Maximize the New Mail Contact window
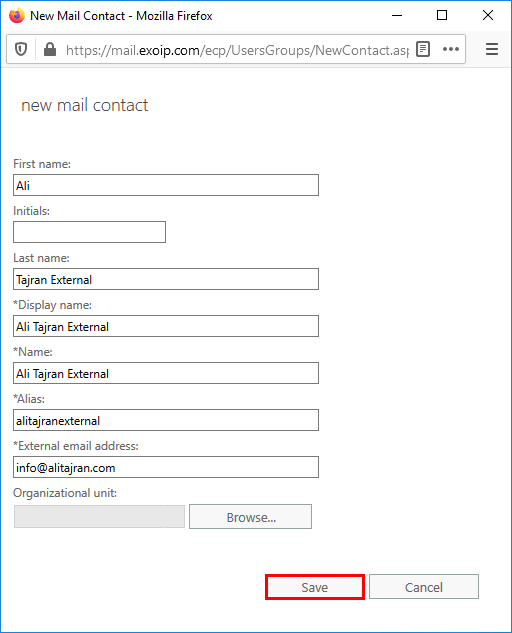512x633 pixels. pyautogui.click(x=442, y=15)
